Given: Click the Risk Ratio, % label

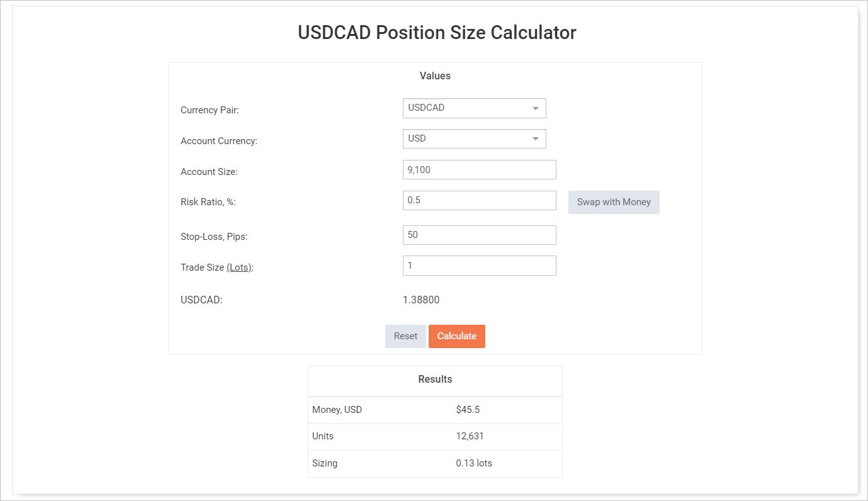Looking at the screenshot, I should [x=208, y=202].
